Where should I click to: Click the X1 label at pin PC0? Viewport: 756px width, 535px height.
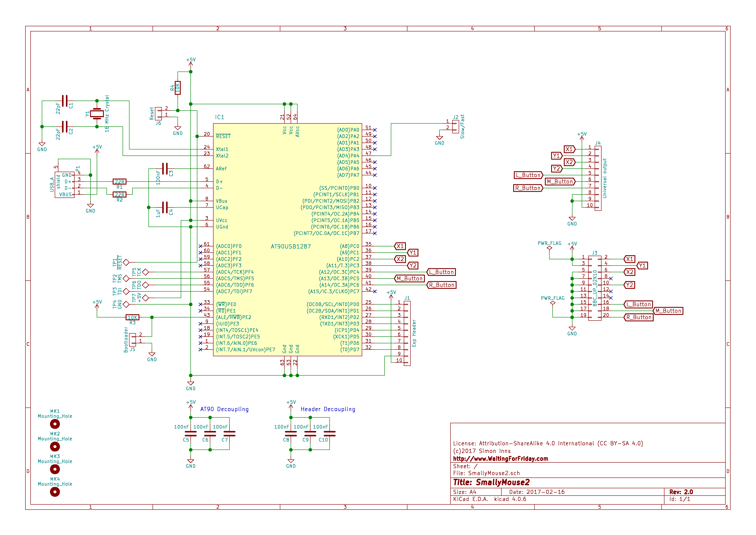pyautogui.click(x=400, y=246)
